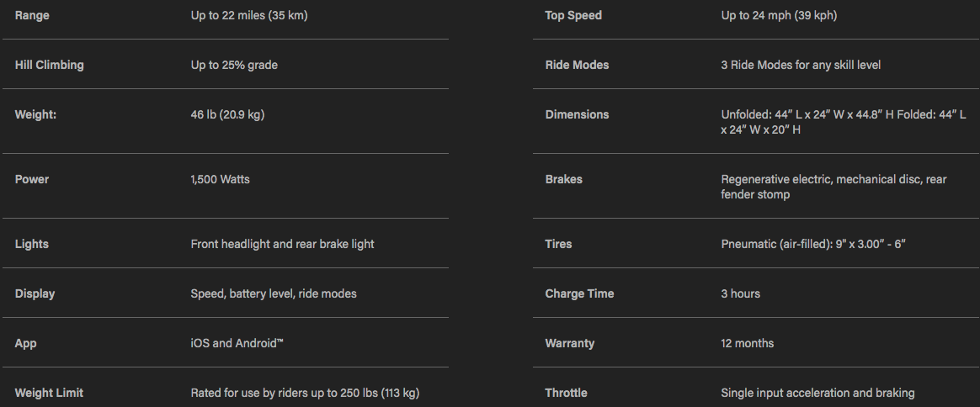Click the Ride Modes label
The image size is (980, 407).
pos(577,65)
